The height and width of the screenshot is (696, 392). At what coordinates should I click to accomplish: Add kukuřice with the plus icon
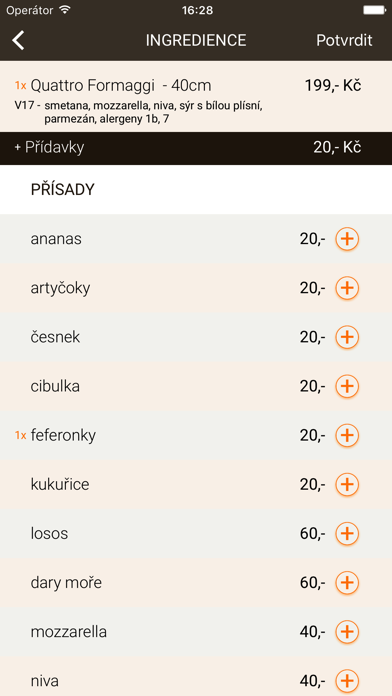coord(347,484)
